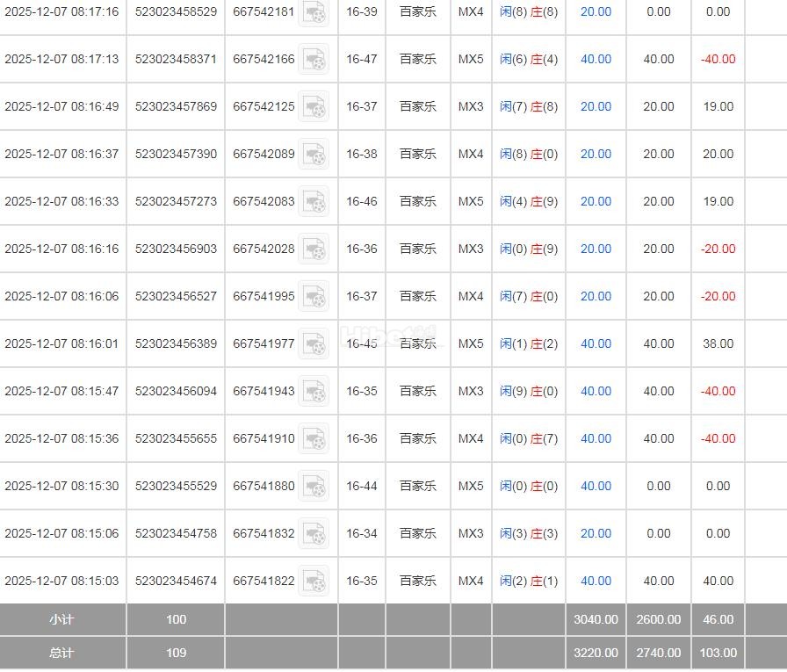Click the 总计 grand total row label
Screen dimensions: 787x672
[61, 653]
